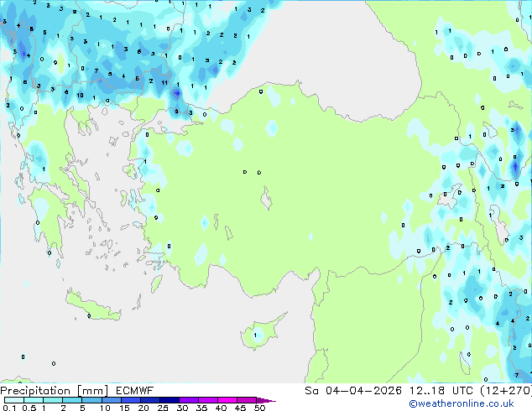Click the legend label '35'
This screenshot has height=411, width=532.
201,408
